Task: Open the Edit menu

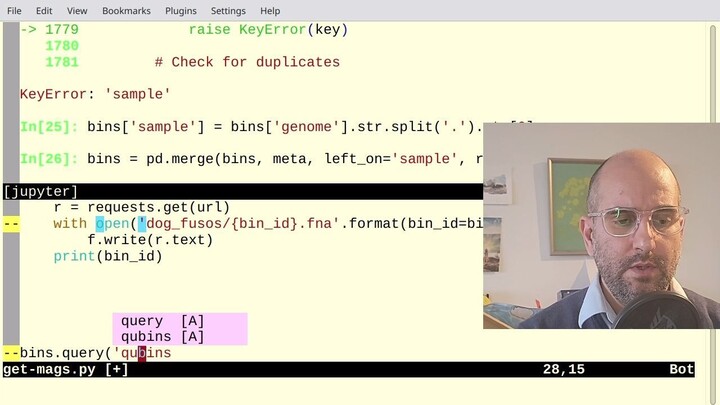Action: (43, 10)
